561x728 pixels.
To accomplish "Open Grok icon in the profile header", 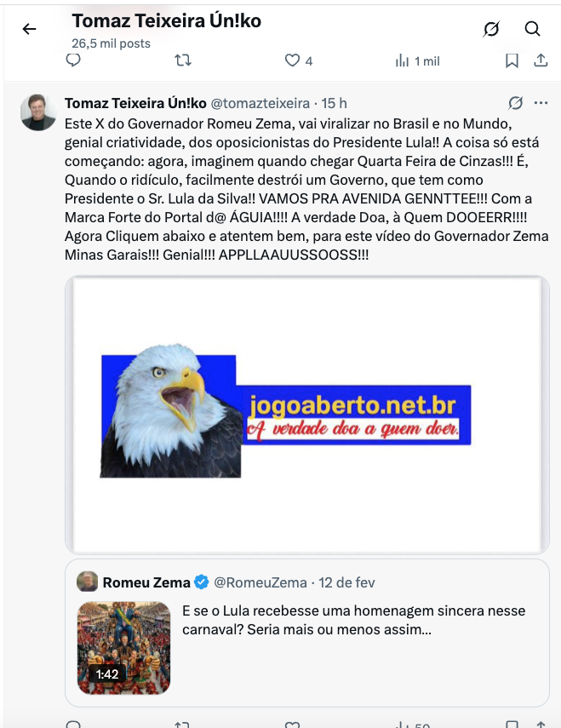I will point(491,29).
